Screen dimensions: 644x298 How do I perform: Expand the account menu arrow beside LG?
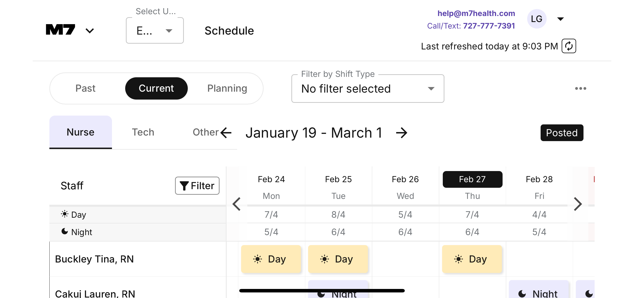560,19
